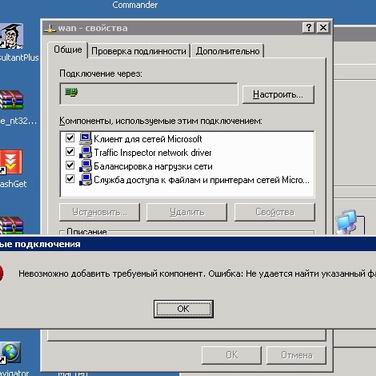Viewport: 376px width, 376px height.
Task: Click the Удалить button
Action: tap(186, 212)
